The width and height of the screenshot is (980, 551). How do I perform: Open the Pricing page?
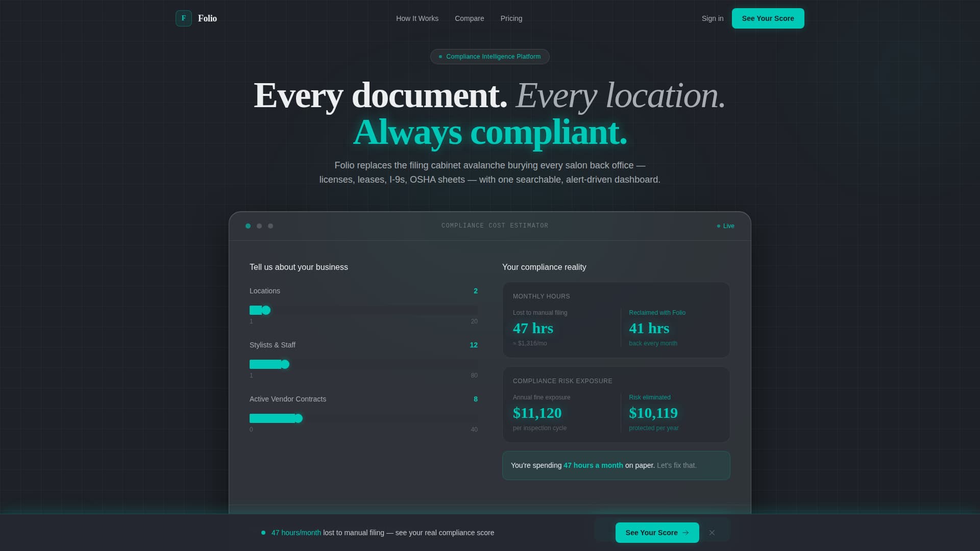511,18
